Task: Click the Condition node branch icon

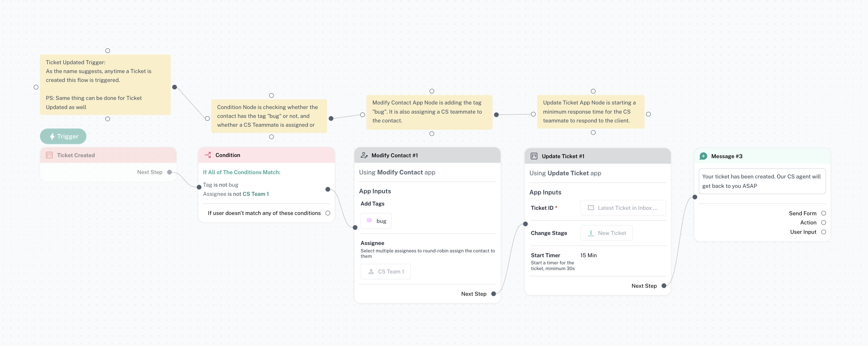Action: [208, 155]
